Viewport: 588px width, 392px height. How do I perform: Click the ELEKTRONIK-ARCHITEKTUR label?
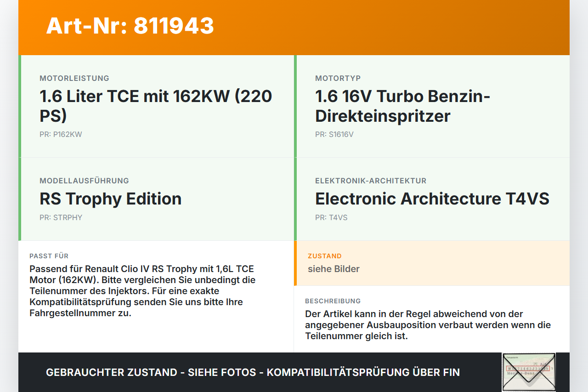(371, 181)
